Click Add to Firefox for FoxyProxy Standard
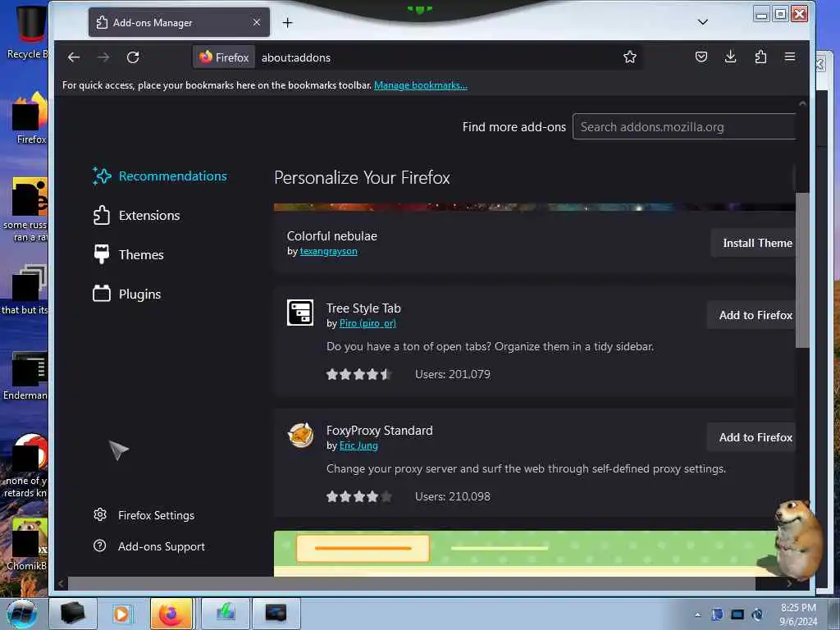840x630 pixels. click(x=751, y=438)
